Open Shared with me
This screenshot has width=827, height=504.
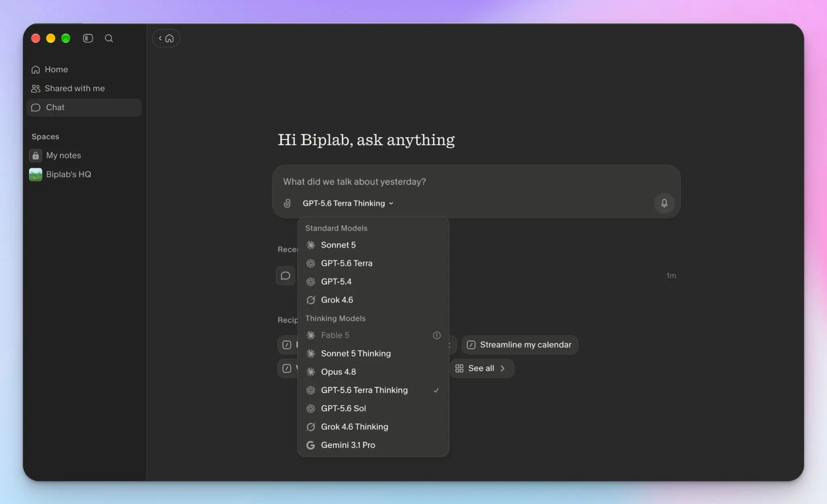pyautogui.click(x=84, y=88)
